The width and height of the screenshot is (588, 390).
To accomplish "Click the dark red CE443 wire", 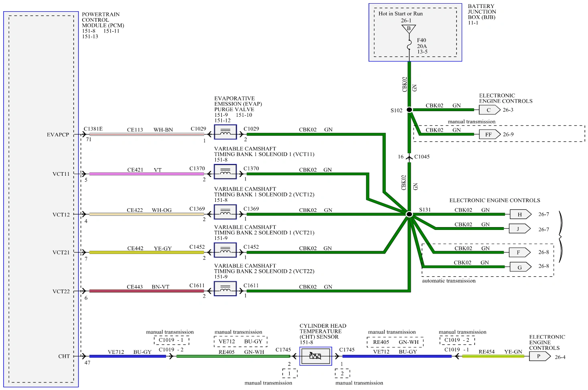I will tap(146, 291).
